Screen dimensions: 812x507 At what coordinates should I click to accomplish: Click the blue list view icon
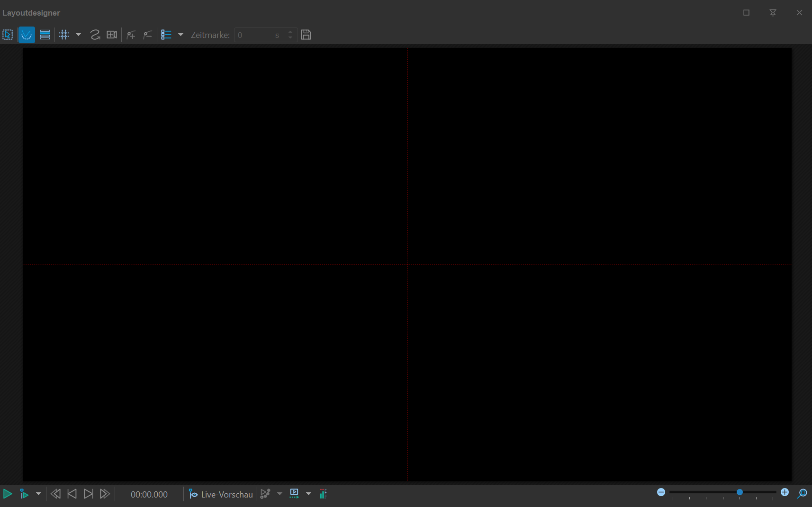point(166,35)
